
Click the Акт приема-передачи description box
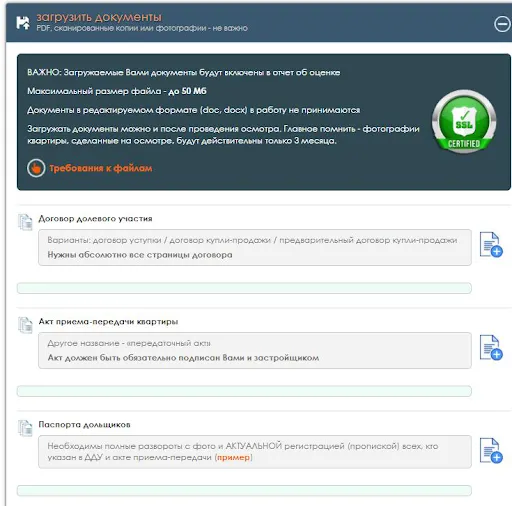coord(255,350)
